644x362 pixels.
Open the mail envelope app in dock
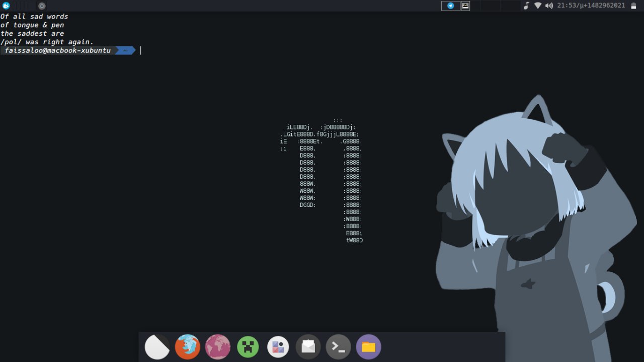(x=308, y=347)
